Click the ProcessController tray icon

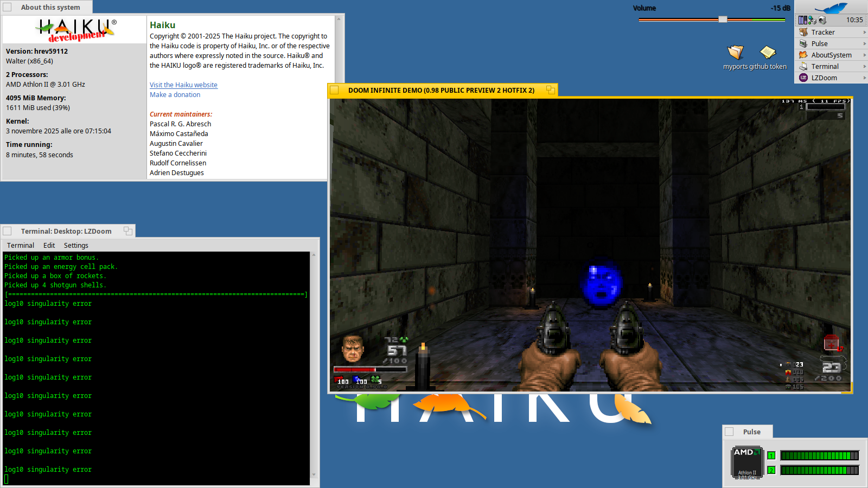point(802,20)
